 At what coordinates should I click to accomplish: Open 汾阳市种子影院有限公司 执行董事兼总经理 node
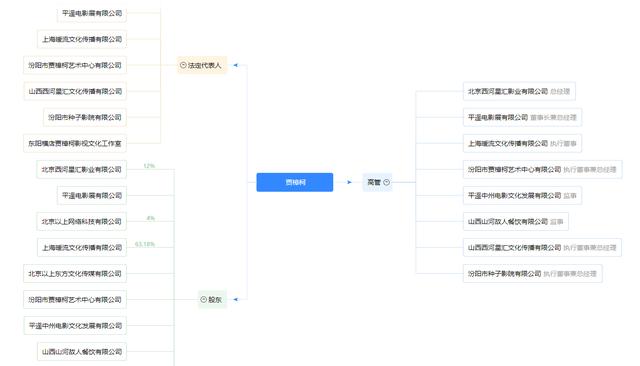(532, 274)
